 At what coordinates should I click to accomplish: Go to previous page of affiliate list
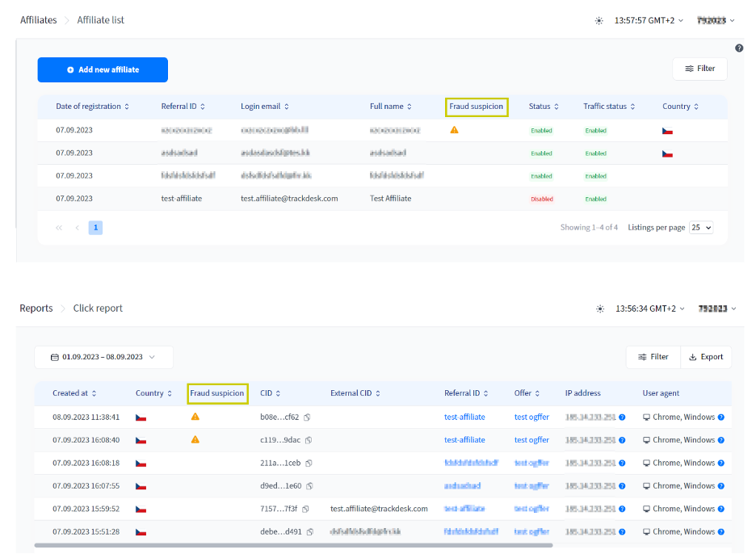click(x=78, y=228)
